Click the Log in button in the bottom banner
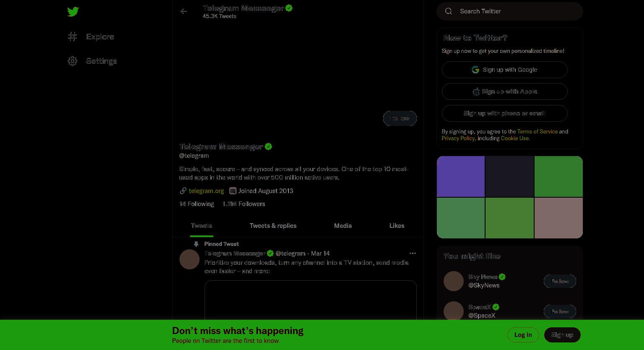 [523, 335]
